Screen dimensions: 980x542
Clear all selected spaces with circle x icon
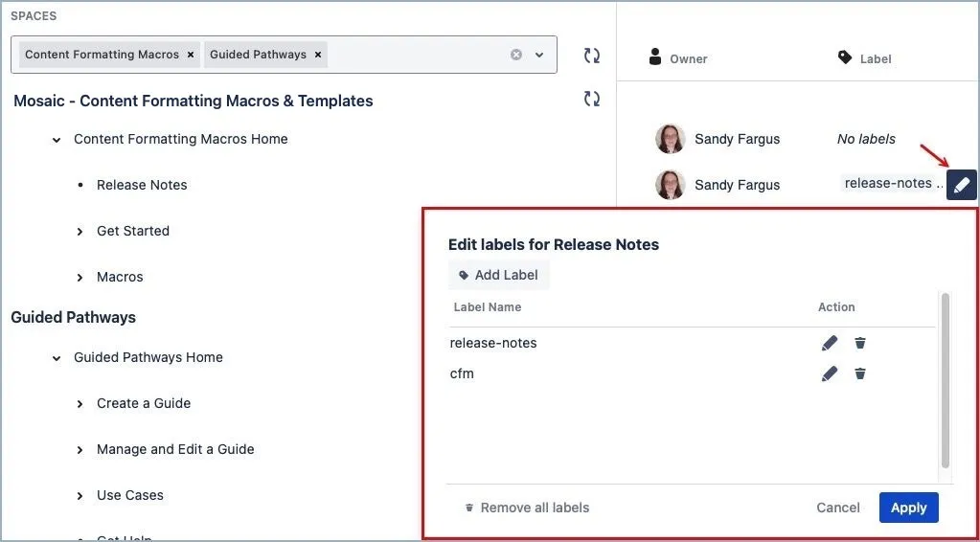coord(516,55)
